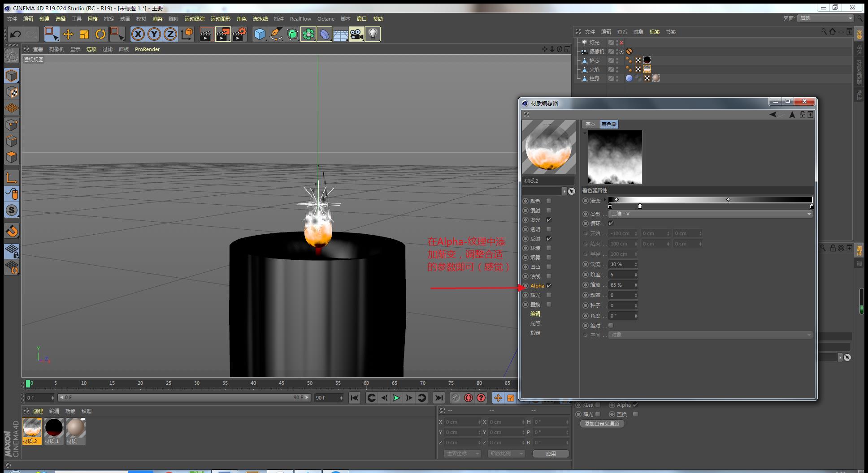
Task: Click the stepper arrows of the 湍流 field
Action: coord(635,264)
